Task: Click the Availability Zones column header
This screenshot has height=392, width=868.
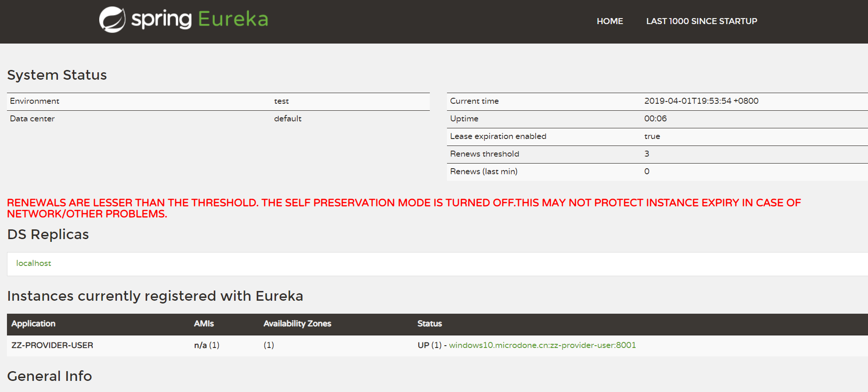Action: [297, 323]
